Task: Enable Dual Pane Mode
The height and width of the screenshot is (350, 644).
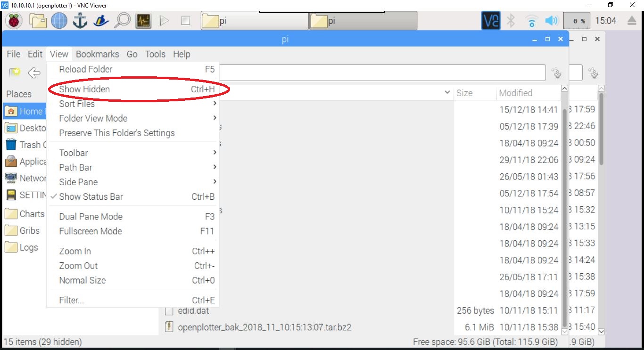Action: 90,216
